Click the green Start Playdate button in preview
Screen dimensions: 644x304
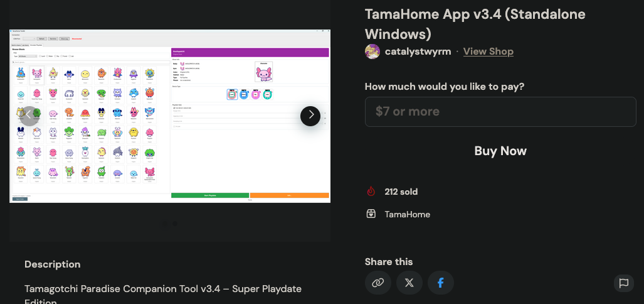click(x=210, y=195)
